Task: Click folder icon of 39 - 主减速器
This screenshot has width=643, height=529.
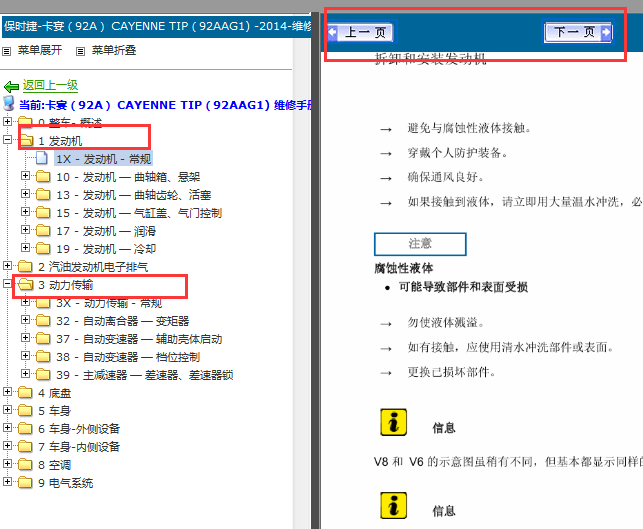Action: click(x=43, y=375)
